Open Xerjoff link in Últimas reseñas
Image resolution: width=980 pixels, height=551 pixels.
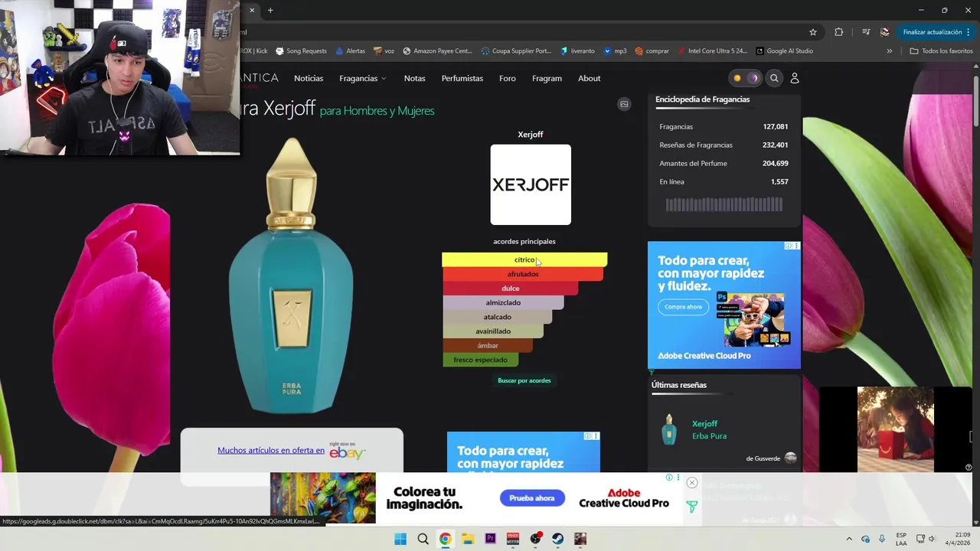(704, 424)
